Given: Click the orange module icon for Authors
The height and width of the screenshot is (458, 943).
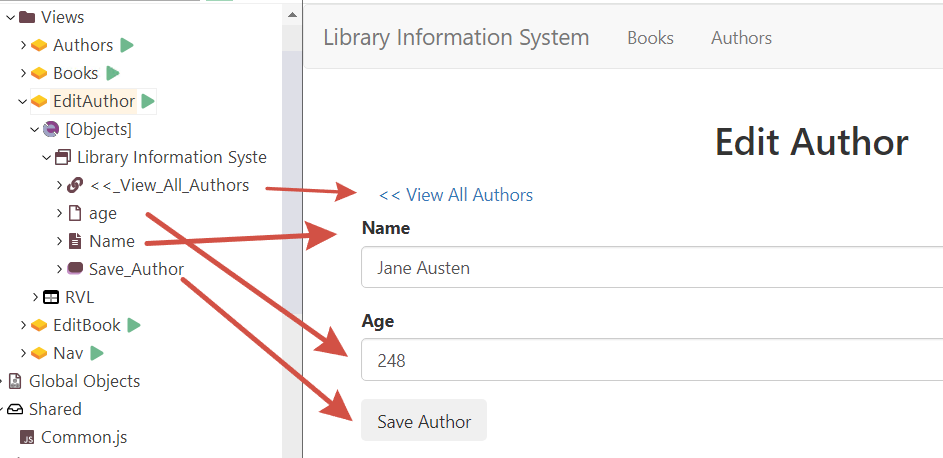Looking at the screenshot, I should [39, 46].
